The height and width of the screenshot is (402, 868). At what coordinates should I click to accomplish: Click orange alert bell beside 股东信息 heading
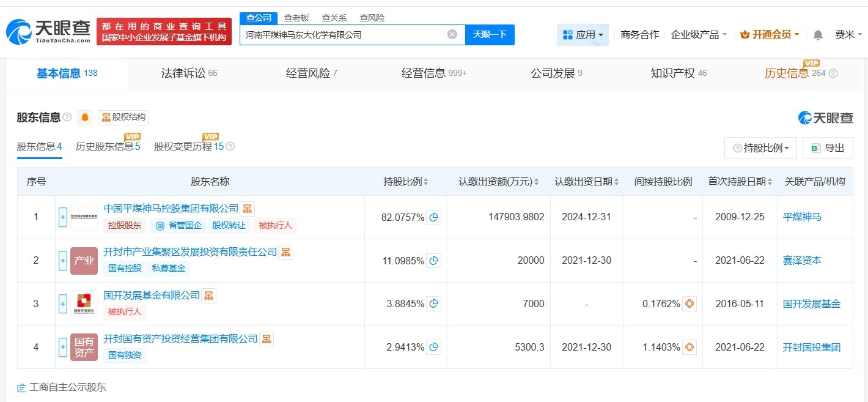(x=85, y=117)
